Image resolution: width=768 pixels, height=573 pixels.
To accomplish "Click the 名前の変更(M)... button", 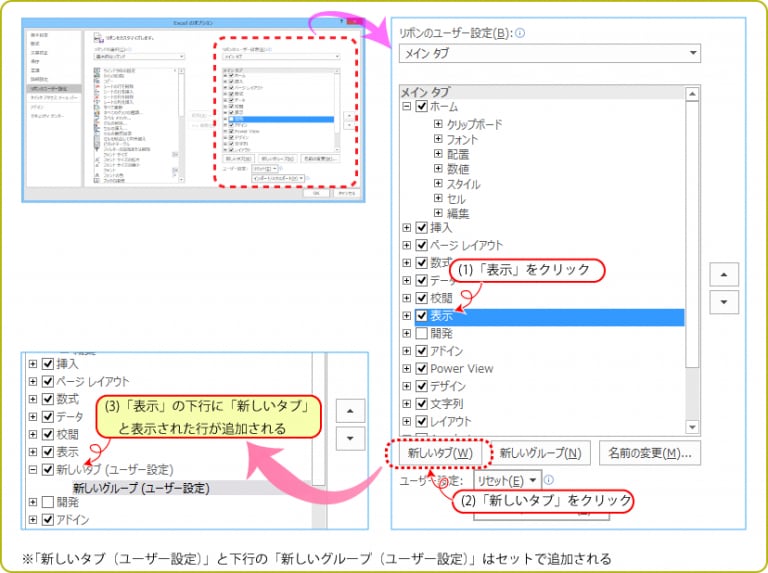I will (650, 453).
